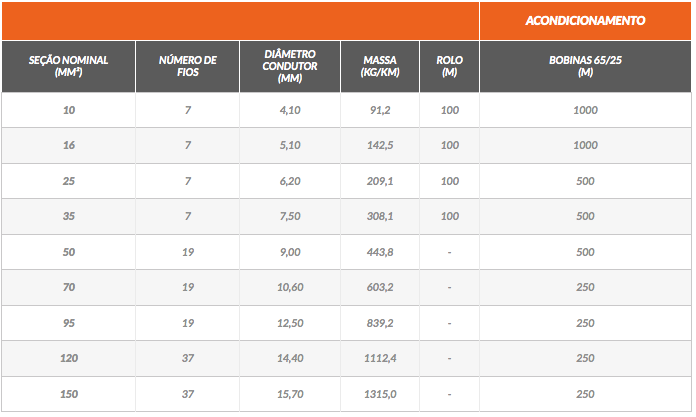Select the mass value 603,2

(x=380, y=287)
